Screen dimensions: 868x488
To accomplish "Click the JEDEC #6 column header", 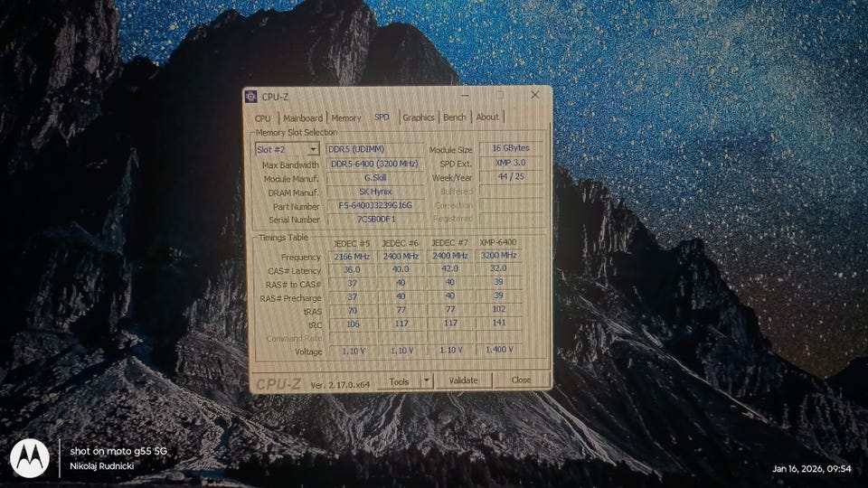I will pos(401,243).
